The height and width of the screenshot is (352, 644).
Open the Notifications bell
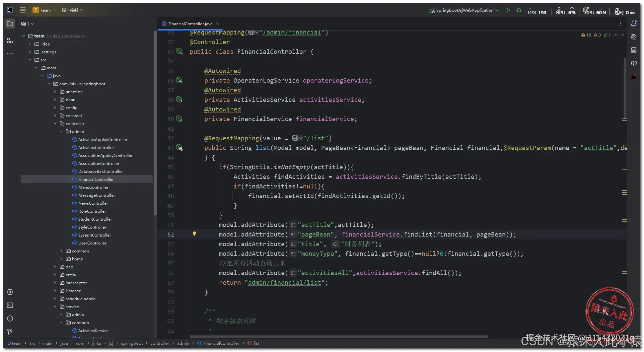tap(634, 23)
